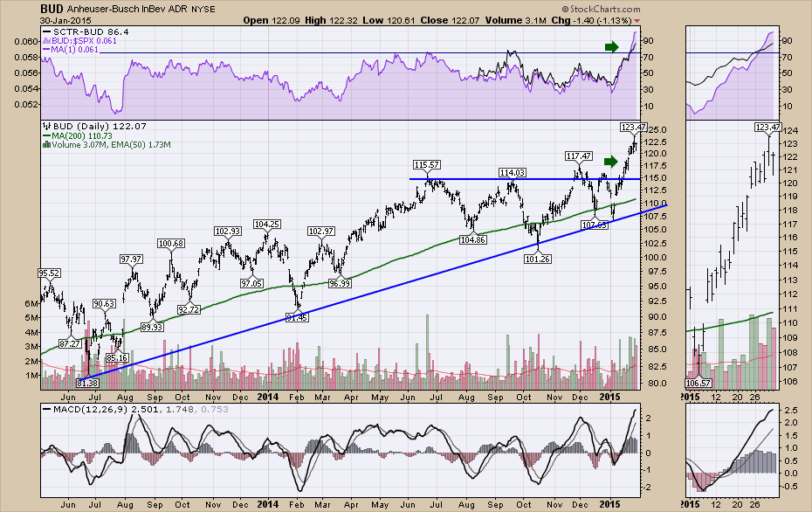The width and height of the screenshot is (812, 512).
Task: Click the Low 120.61 value
Action: [x=388, y=21]
